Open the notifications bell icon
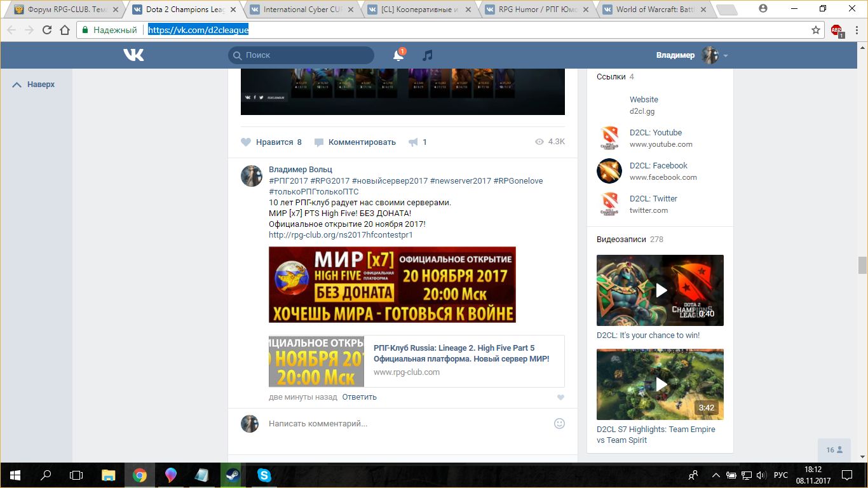Image resolution: width=868 pixels, height=488 pixels. pos(398,55)
